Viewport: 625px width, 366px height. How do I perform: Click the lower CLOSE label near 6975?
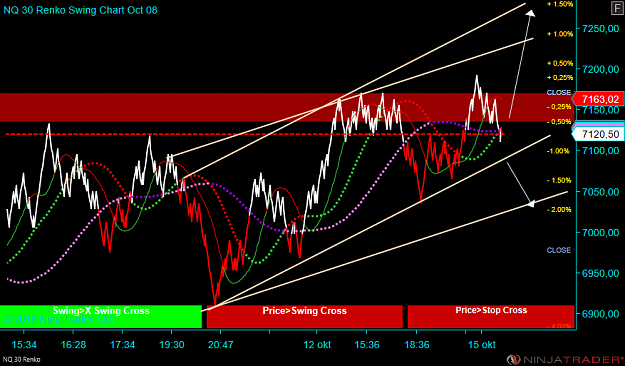pyautogui.click(x=559, y=250)
